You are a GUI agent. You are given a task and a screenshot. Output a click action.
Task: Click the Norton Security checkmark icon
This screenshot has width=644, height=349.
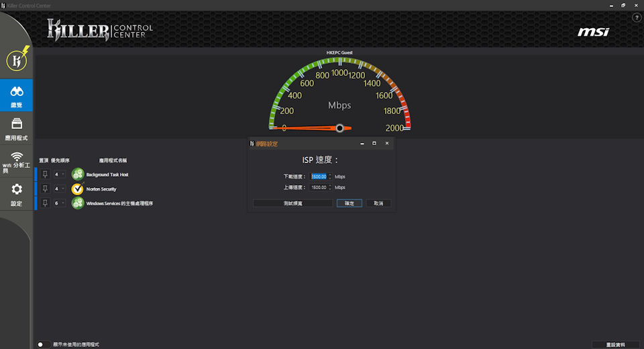coord(78,189)
